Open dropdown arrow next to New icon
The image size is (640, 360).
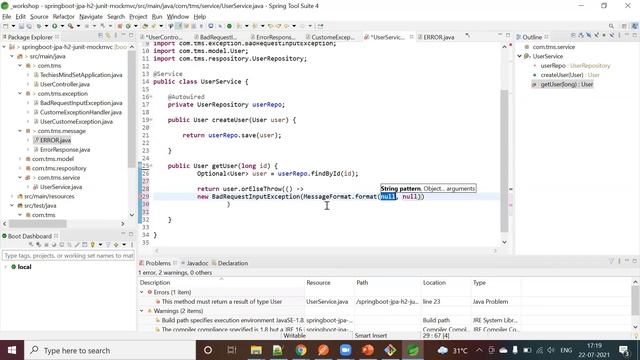[13, 26]
